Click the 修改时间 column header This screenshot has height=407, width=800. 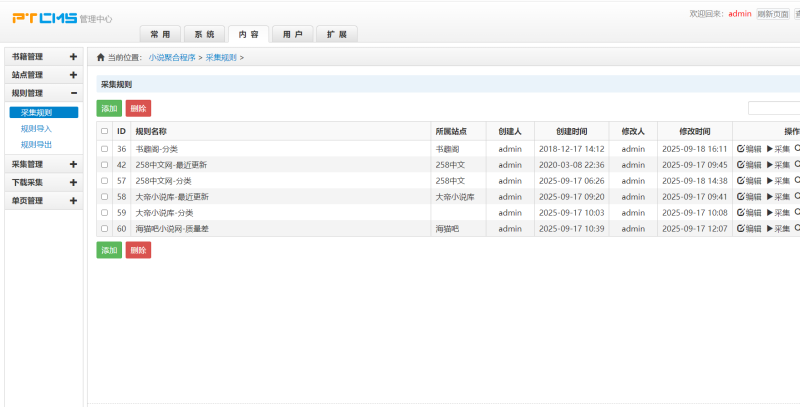(x=694, y=131)
